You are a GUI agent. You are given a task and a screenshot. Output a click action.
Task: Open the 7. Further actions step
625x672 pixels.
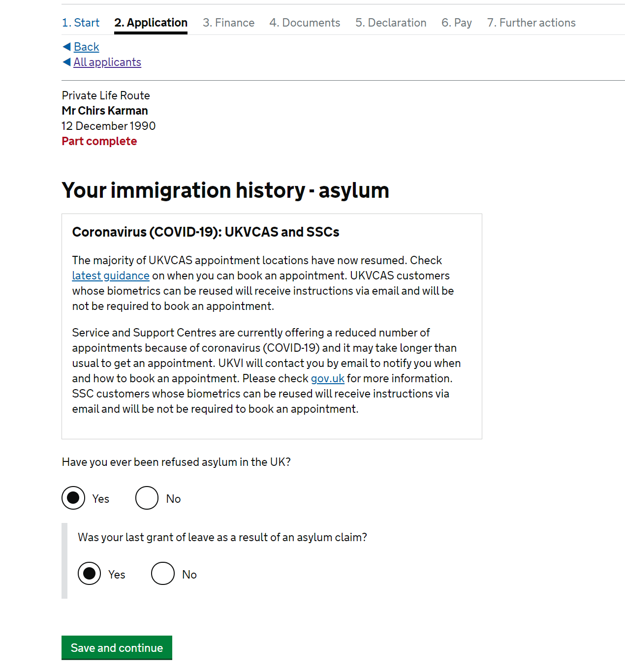[531, 23]
